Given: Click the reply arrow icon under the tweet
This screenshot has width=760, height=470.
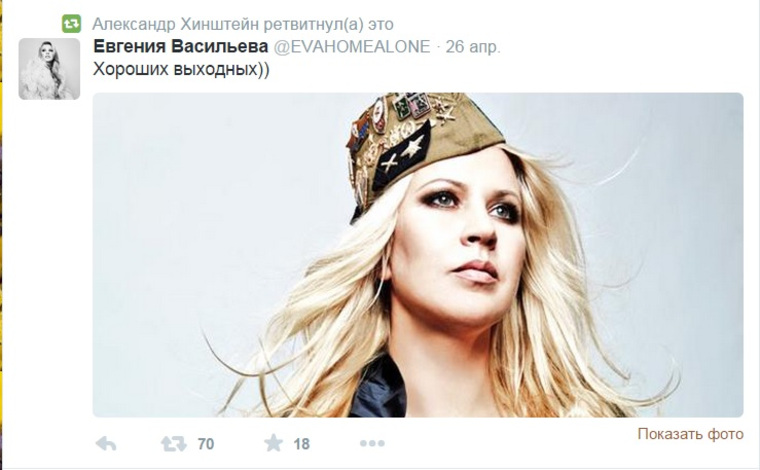Looking at the screenshot, I should pyautogui.click(x=106, y=443).
